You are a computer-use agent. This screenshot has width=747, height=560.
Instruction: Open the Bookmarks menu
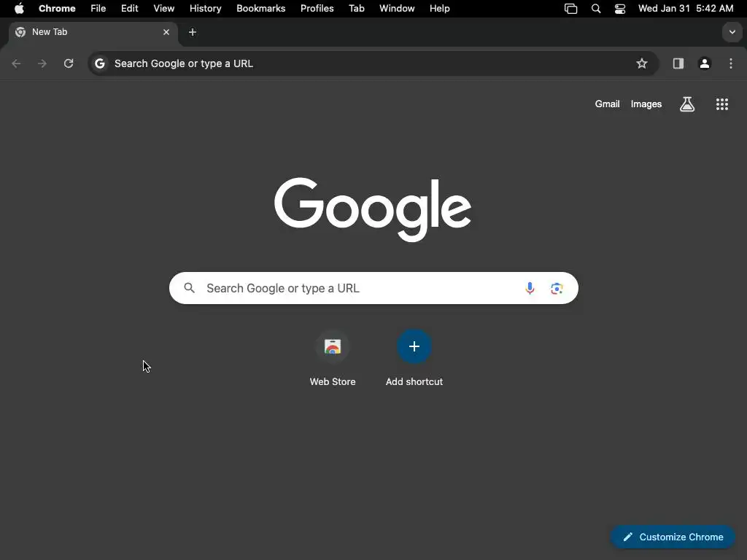261,9
